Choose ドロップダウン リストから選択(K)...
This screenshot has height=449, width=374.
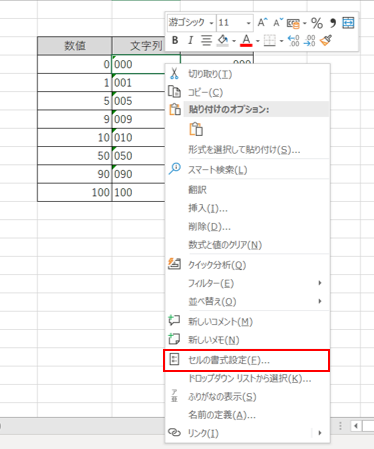click(x=247, y=379)
